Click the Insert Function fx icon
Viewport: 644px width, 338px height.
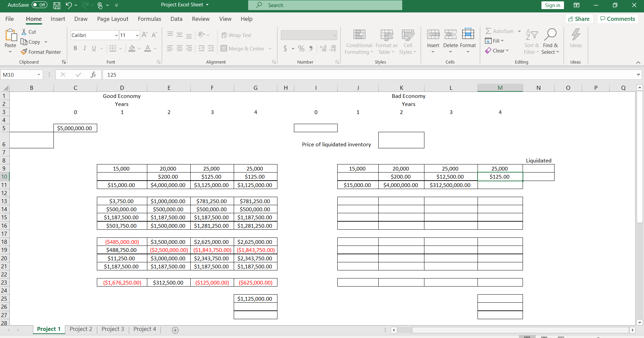click(93, 75)
